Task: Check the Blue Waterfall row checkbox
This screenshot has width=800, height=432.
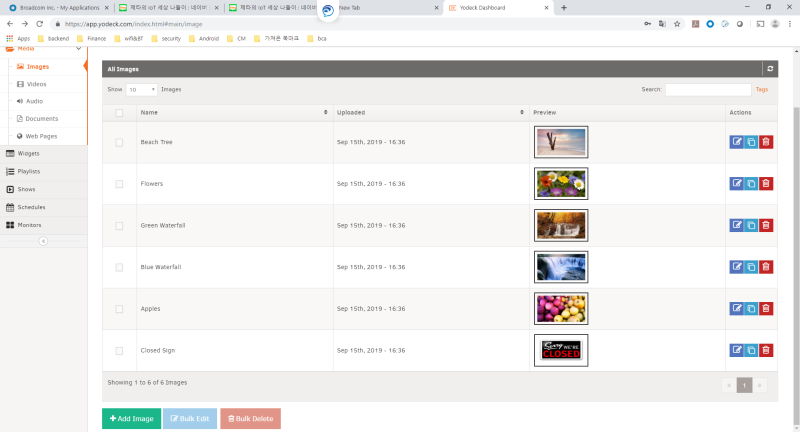Action: 119,267
